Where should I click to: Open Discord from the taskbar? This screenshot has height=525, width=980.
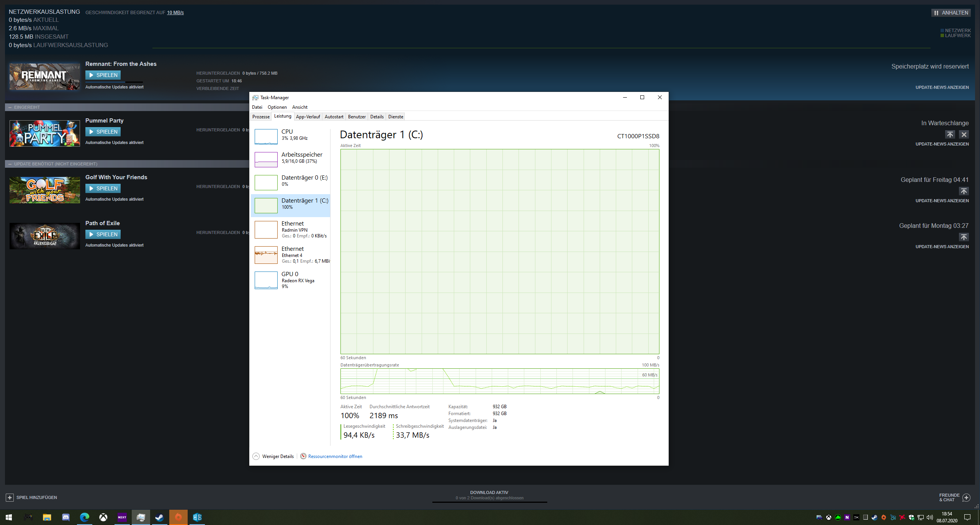(65, 517)
